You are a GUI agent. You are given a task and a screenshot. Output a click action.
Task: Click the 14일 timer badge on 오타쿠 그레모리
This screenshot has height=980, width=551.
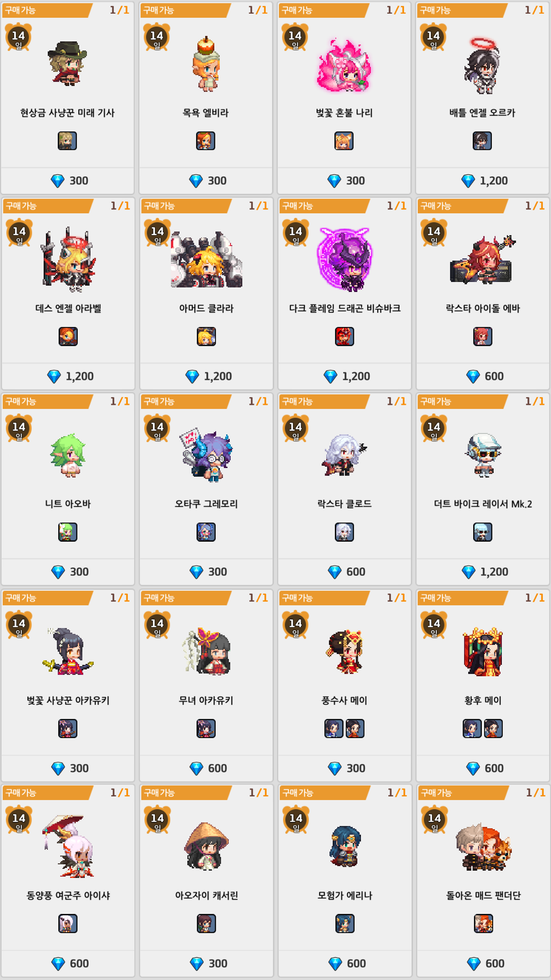(157, 428)
